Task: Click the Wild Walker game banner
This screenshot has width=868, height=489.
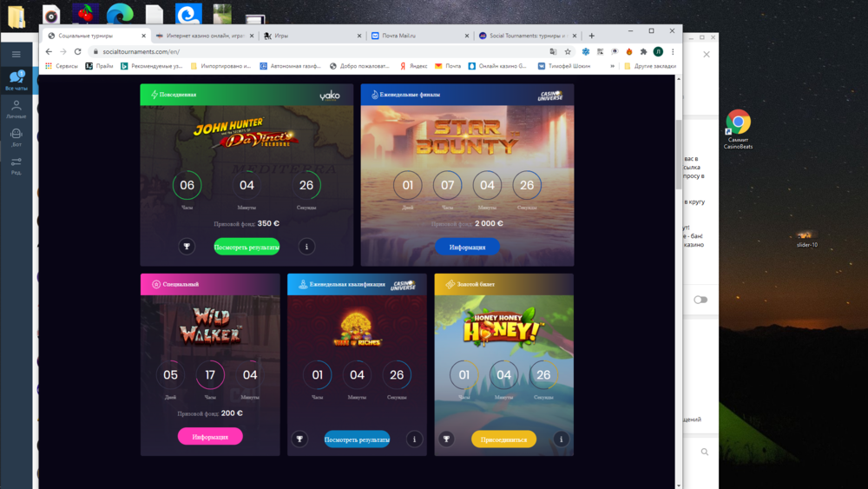Action: (210, 327)
